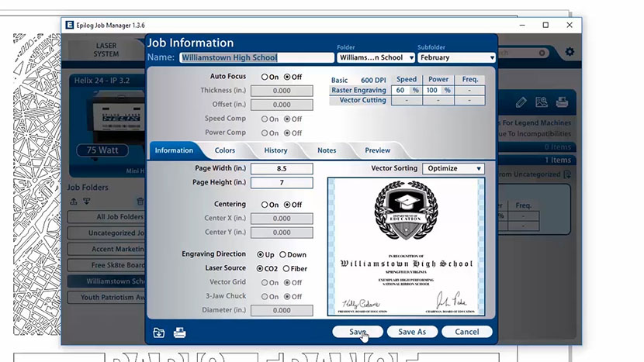Click the job preview search icon
Viewport: 644px width, 362px height.
tap(542, 102)
